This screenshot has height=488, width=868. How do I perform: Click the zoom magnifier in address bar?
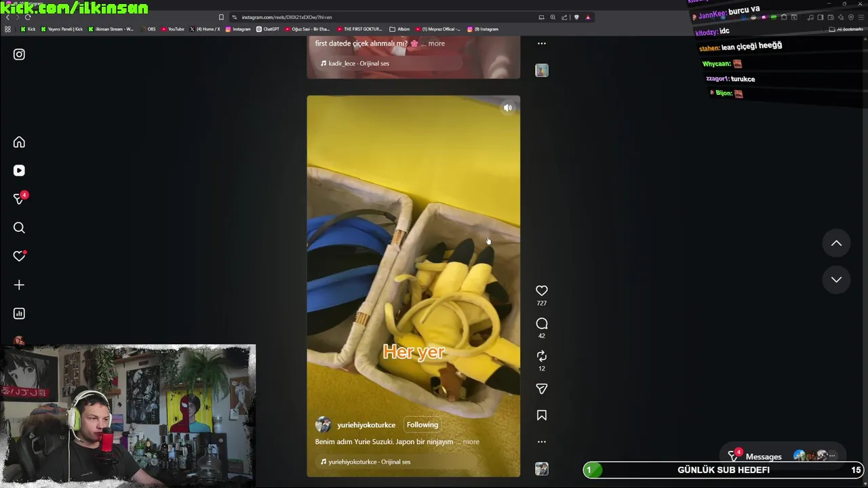coord(553,17)
